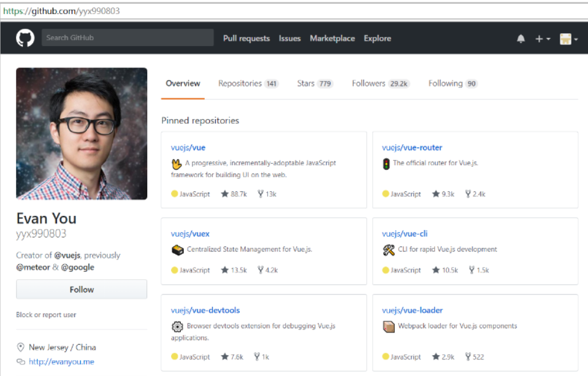Click the JavaScript language dot in vue-loader
The image size is (588, 376).
tap(386, 356)
